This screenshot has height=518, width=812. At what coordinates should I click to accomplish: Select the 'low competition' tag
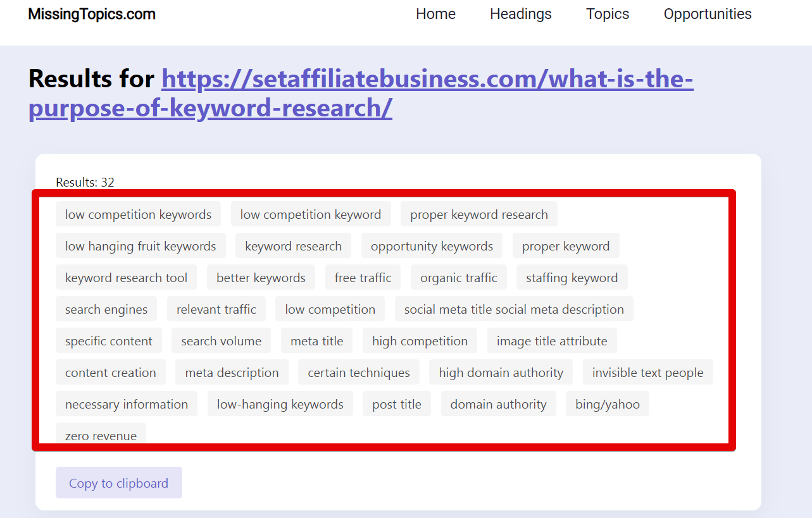point(330,309)
